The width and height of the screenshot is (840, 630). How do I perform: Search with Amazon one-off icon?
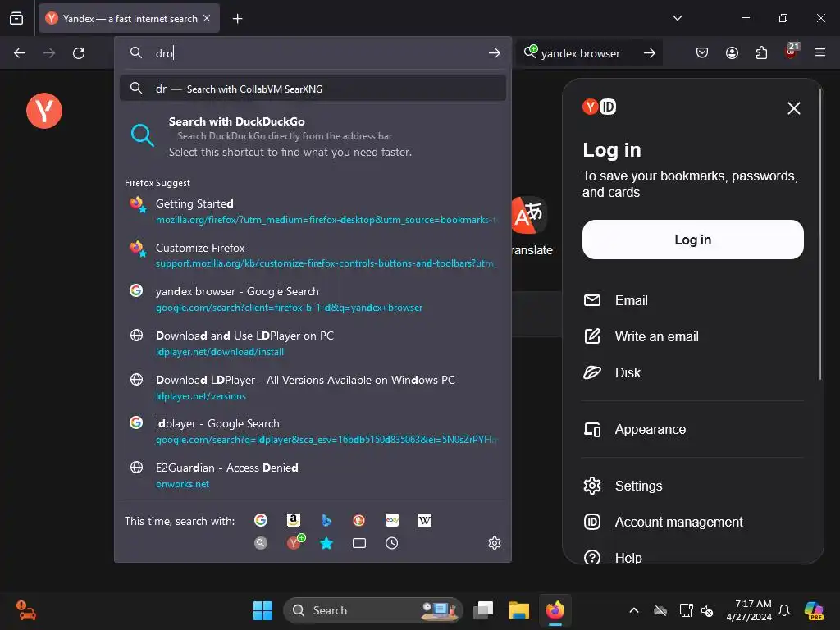point(293,520)
